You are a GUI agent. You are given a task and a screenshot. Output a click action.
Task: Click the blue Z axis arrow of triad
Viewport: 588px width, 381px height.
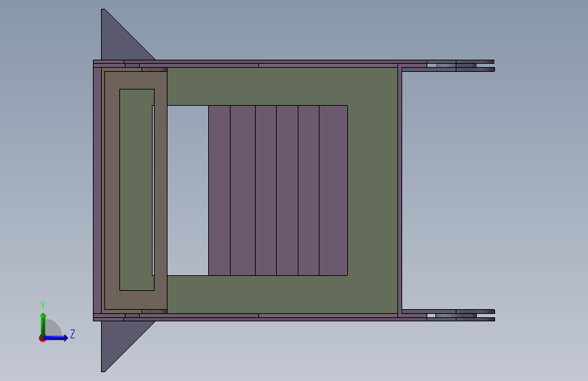[56, 338]
